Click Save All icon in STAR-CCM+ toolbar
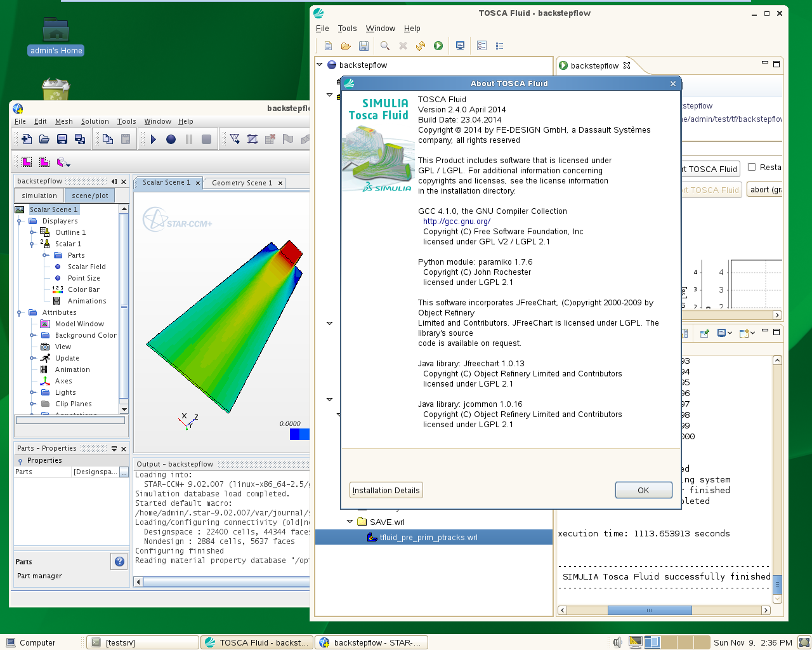The height and width of the screenshot is (650, 812). click(80, 139)
